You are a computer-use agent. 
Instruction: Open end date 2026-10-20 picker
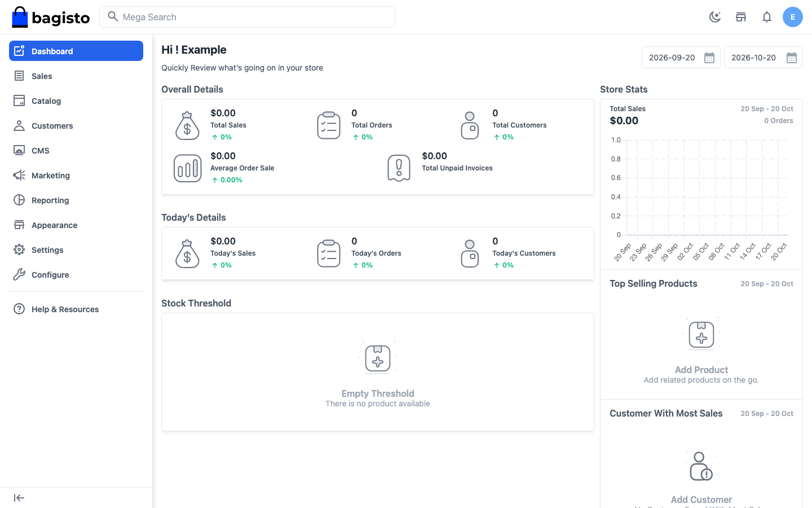764,58
